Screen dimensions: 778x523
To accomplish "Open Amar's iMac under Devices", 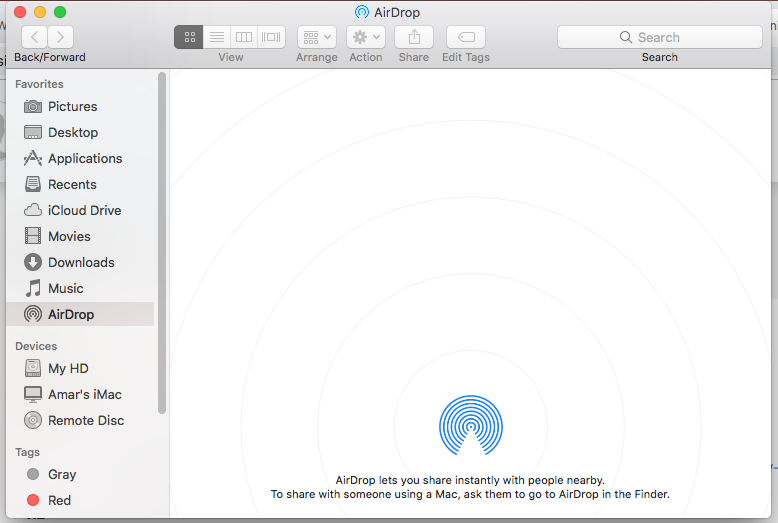I will (80, 394).
